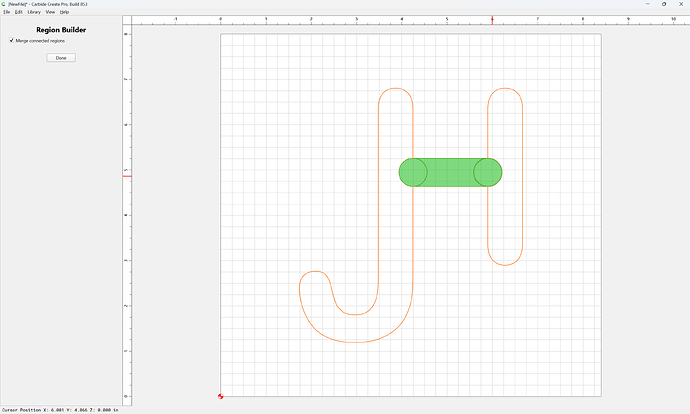
Task: Open the File menu
Action: (7, 12)
